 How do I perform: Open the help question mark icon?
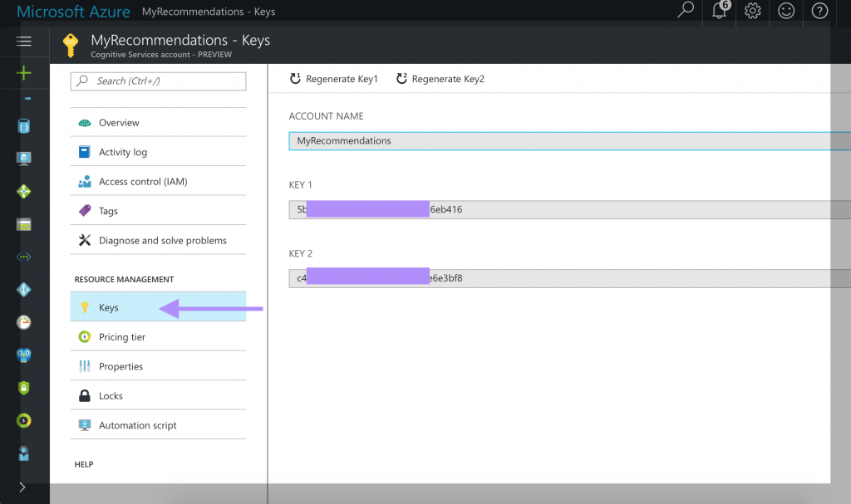click(819, 11)
